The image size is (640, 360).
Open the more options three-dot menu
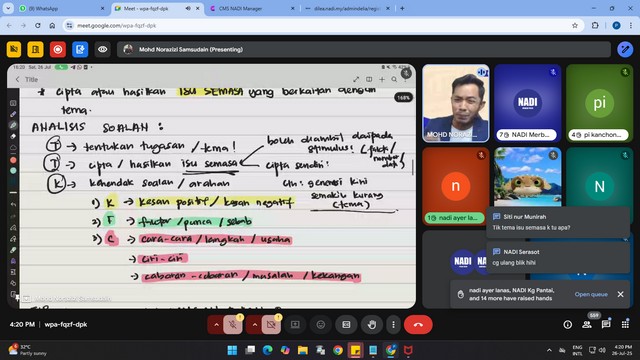click(x=393, y=324)
